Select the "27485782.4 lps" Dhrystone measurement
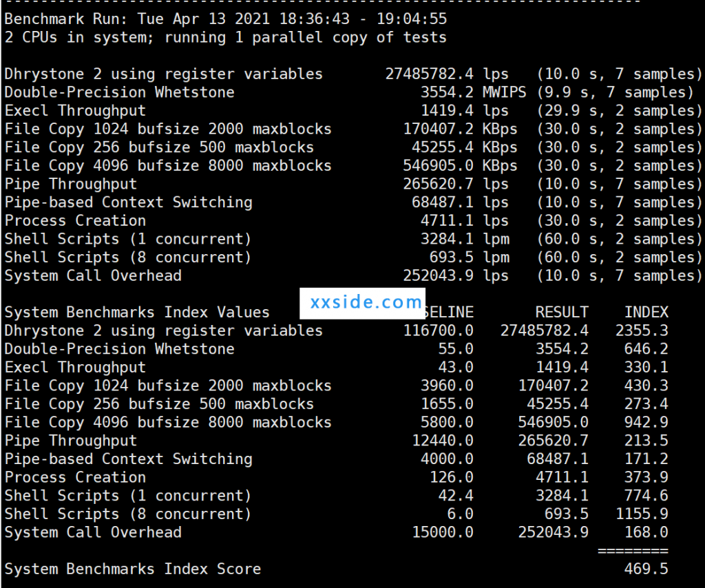The height and width of the screenshot is (588, 705). [447, 74]
